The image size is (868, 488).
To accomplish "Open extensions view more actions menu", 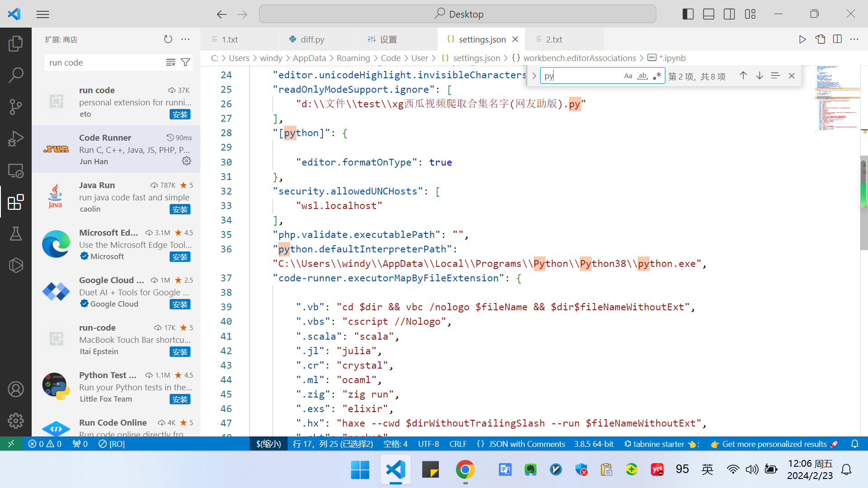I will pyautogui.click(x=185, y=39).
